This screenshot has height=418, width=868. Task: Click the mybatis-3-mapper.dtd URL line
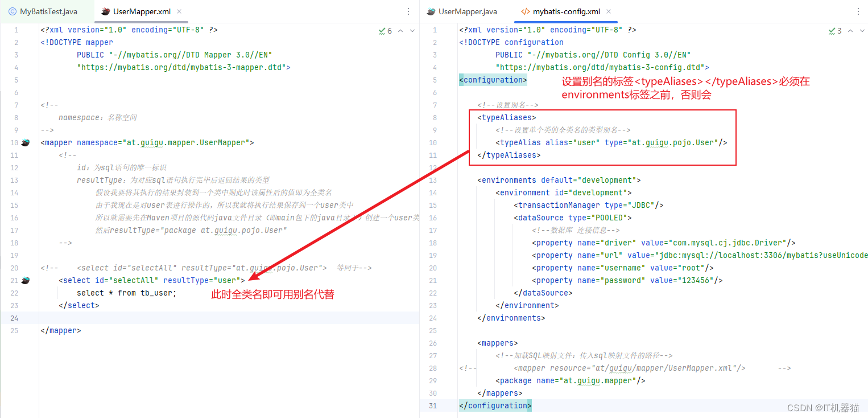pos(184,67)
